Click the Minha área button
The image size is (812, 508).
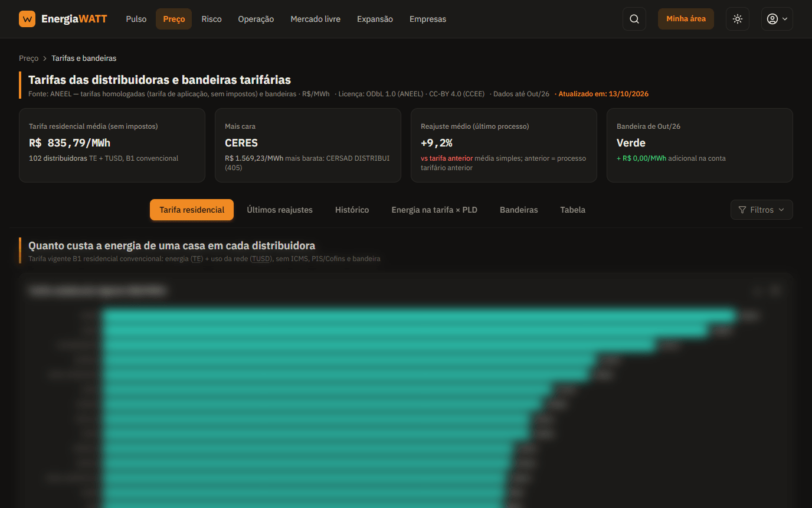[x=686, y=19]
